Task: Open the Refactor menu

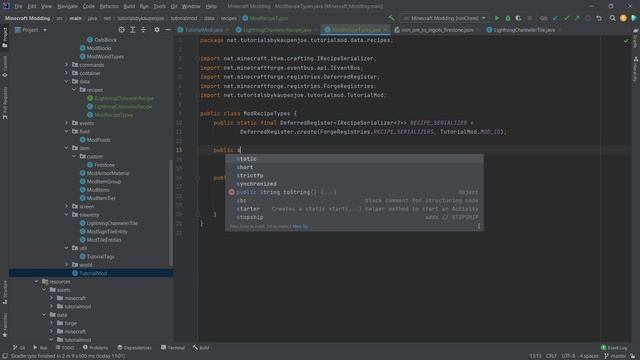Action: [x=109, y=7]
